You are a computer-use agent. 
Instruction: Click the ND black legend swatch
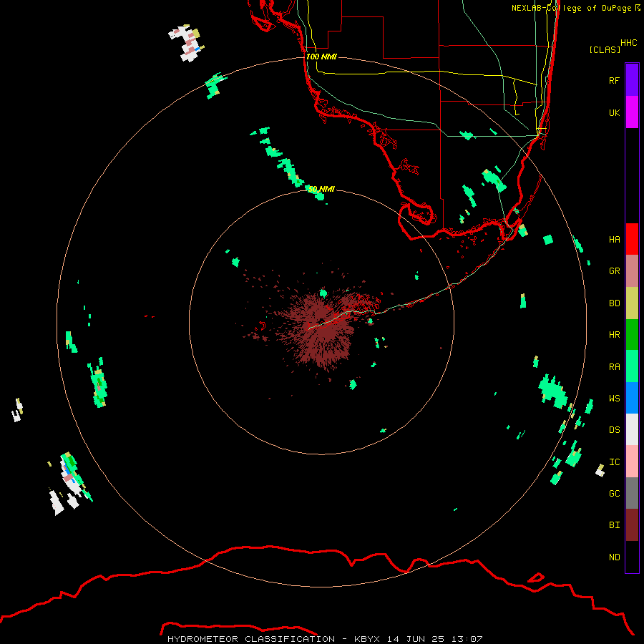632,557
